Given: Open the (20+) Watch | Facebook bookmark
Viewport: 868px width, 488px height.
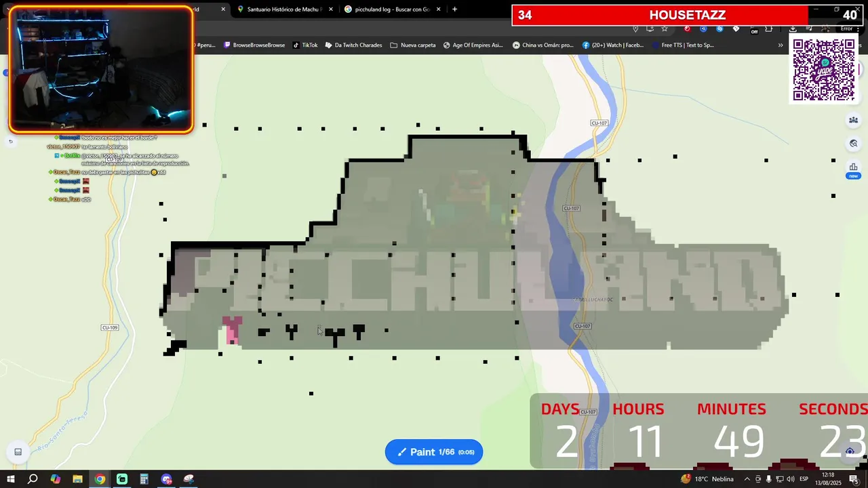Looking at the screenshot, I should tap(613, 45).
